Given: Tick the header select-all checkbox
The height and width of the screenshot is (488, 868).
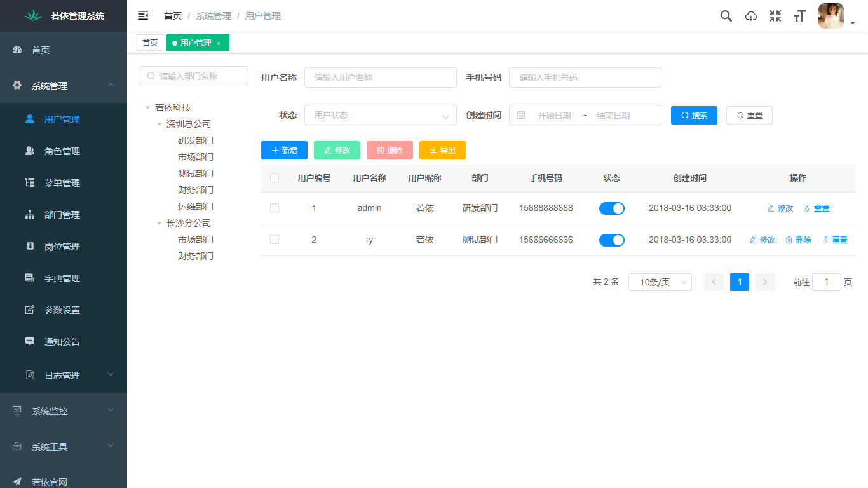Looking at the screenshot, I should pos(275,178).
